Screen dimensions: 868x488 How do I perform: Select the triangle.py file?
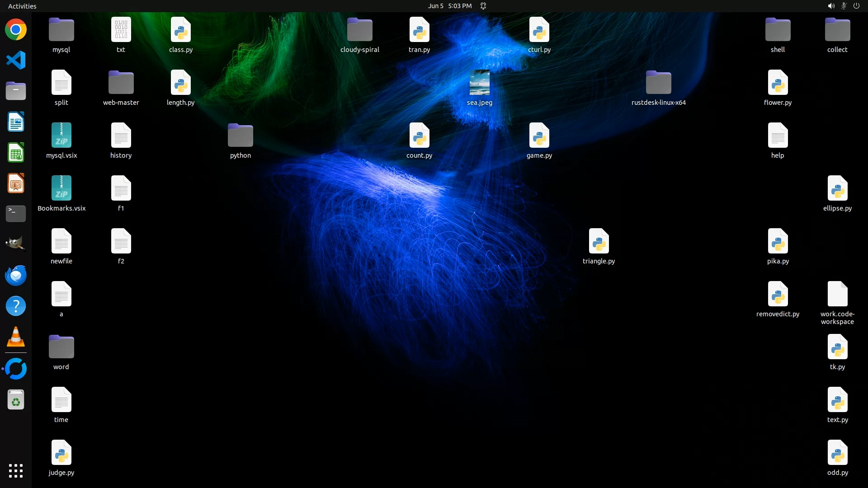[599, 241]
